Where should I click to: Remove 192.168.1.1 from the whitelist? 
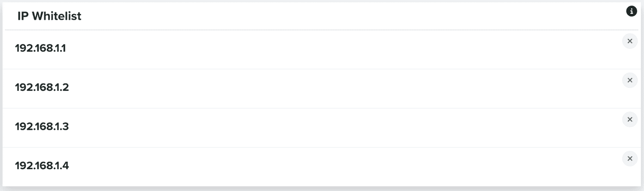pos(630,41)
